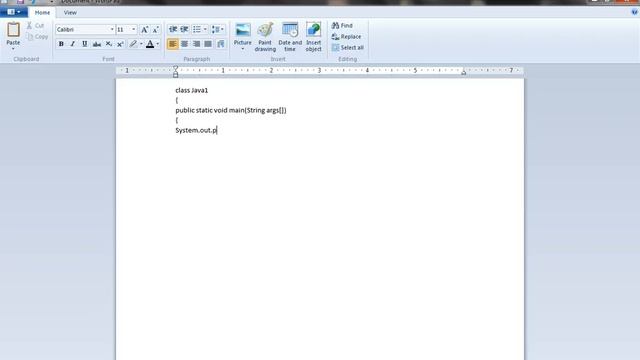Open the Calibri font family dropdown
The width and height of the screenshot is (640, 360).
(x=112, y=30)
